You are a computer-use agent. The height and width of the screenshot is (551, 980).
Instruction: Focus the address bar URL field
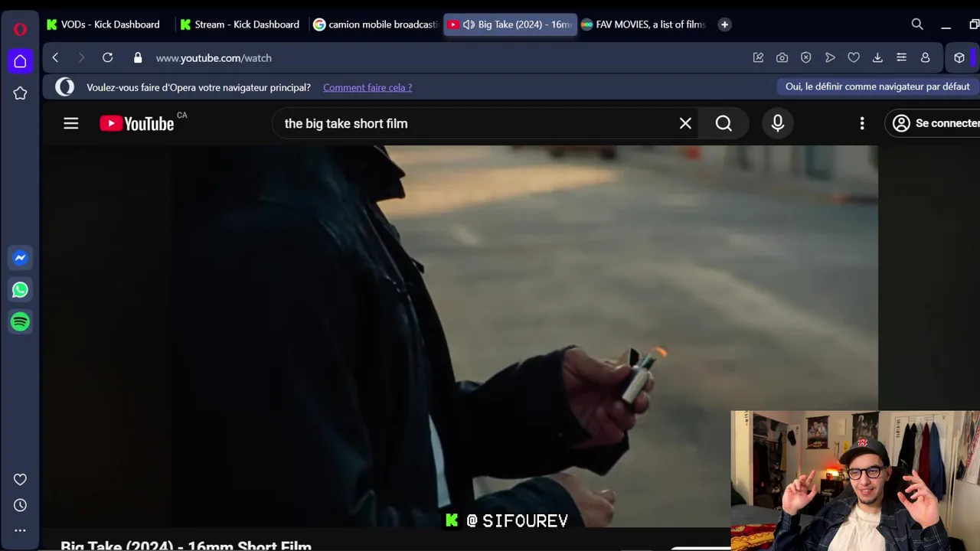(x=444, y=57)
